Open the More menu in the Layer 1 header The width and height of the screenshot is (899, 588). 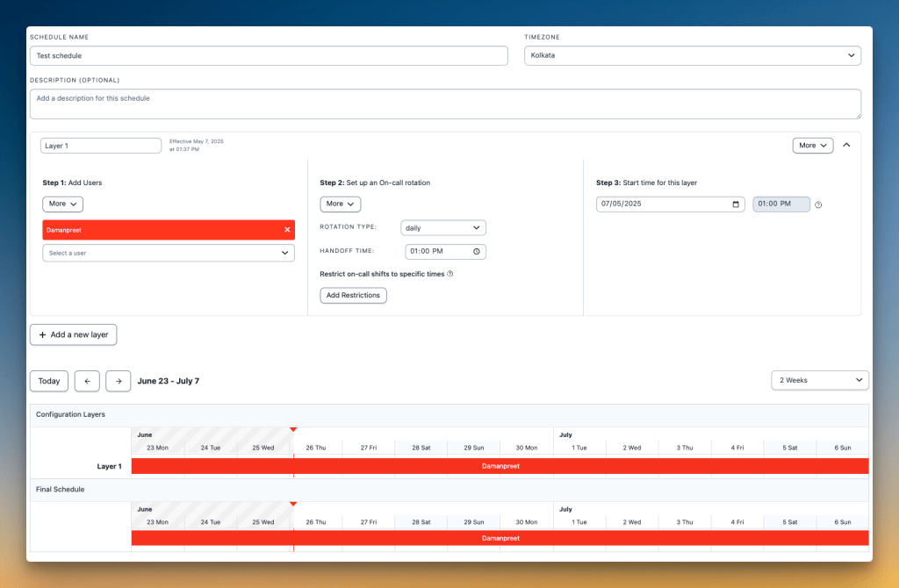click(x=812, y=145)
